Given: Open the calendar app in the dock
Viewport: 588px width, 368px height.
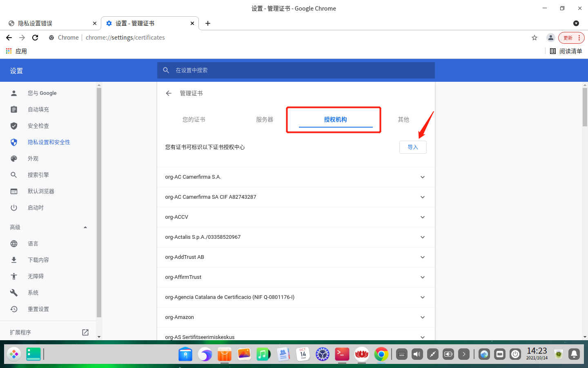Looking at the screenshot, I should (303, 354).
